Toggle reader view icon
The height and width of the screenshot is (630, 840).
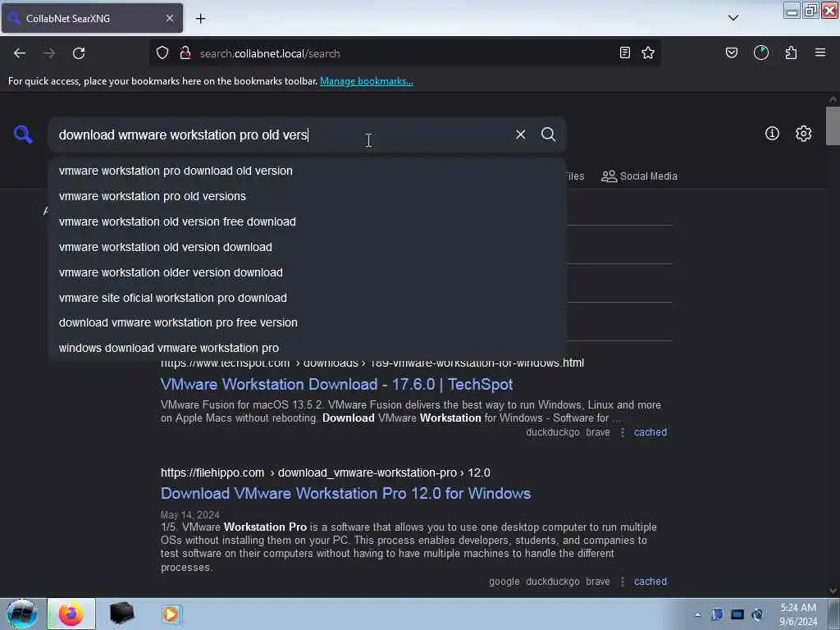pos(624,52)
